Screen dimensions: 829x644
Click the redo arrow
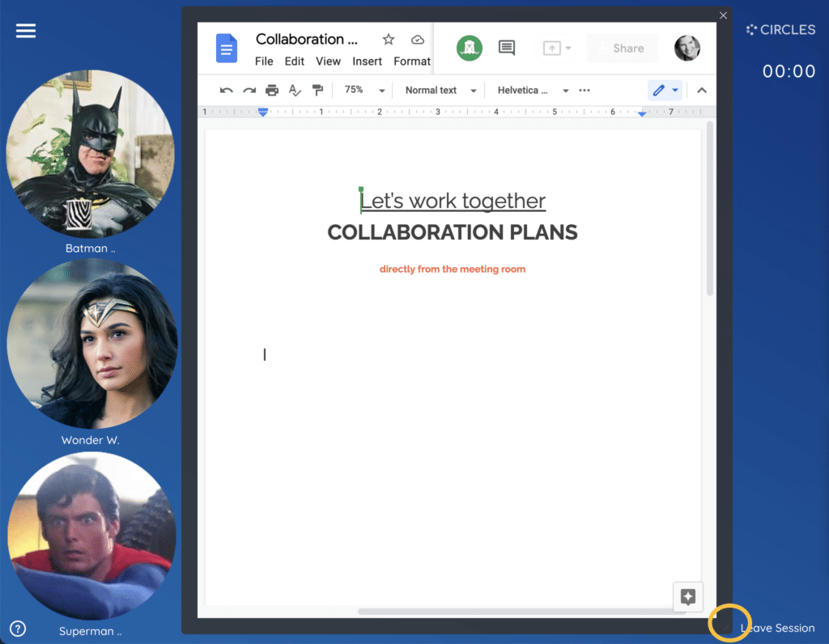click(x=249, y=91)
